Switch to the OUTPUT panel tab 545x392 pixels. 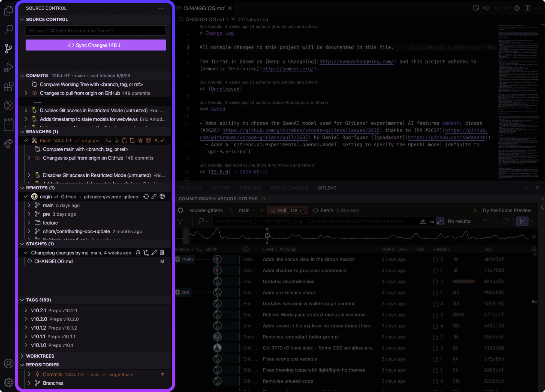pyautogui.click(x=221, y=188)
